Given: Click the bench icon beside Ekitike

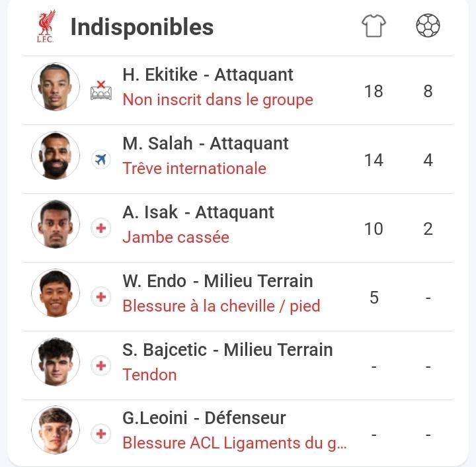Looking at the screenshot, I should [x=101, y=91].
